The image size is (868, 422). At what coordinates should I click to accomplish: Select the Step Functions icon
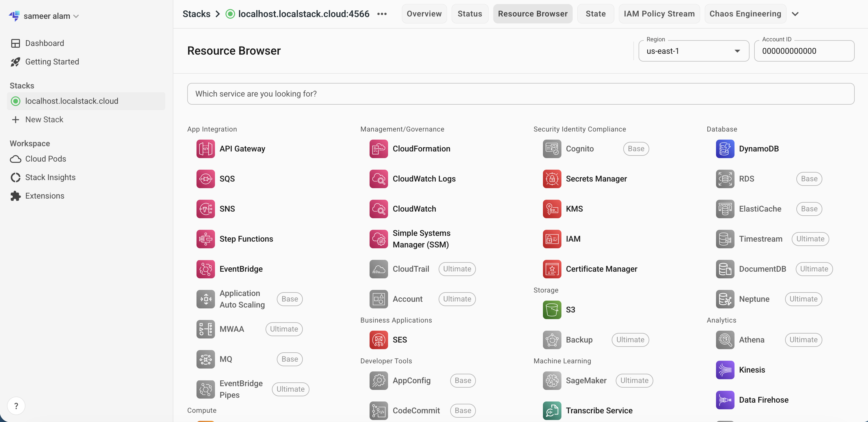click(x=205, y=239)
